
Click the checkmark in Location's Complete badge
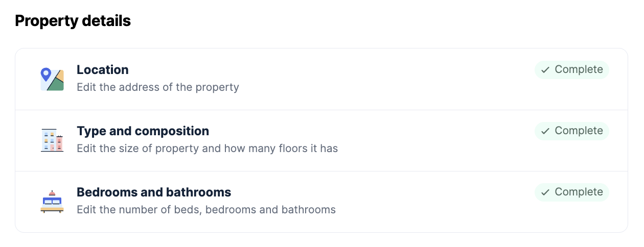click(545, 70)
